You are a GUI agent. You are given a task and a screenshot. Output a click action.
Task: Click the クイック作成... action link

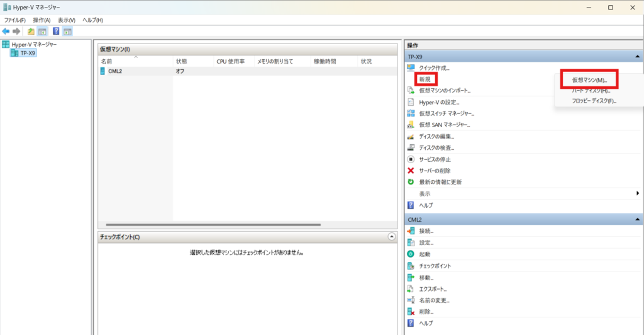click(x=434, y=68)
